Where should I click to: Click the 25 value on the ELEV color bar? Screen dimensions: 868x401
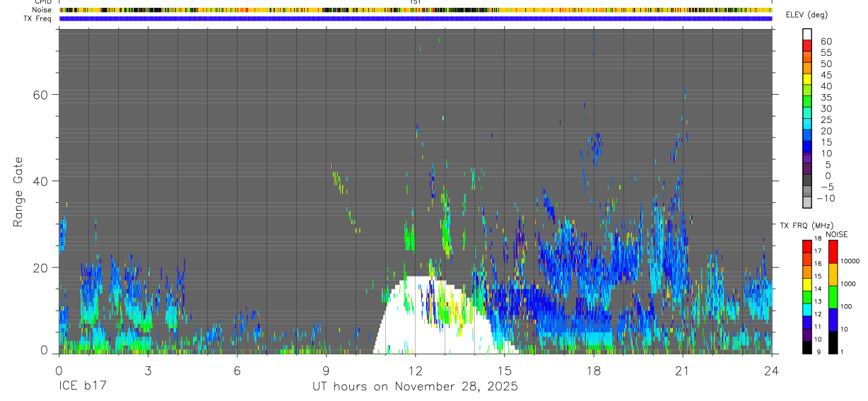tap(826, 120)
